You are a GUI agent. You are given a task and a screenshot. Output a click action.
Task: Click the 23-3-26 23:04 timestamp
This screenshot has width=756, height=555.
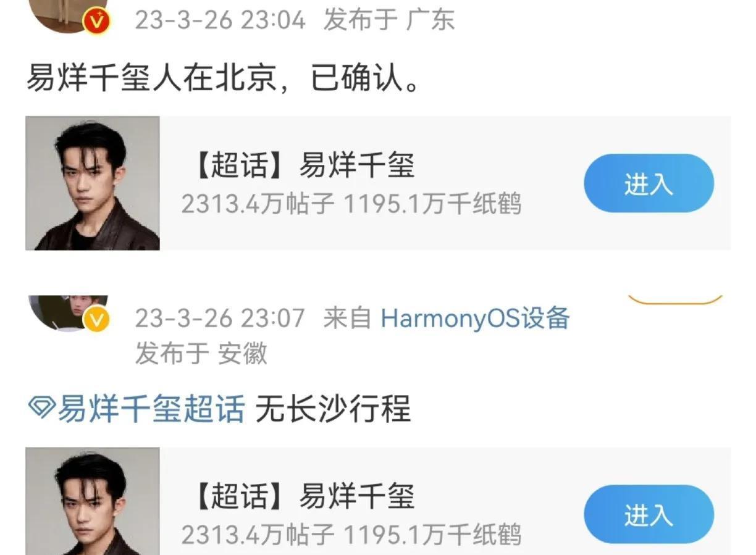click(220, 20)
